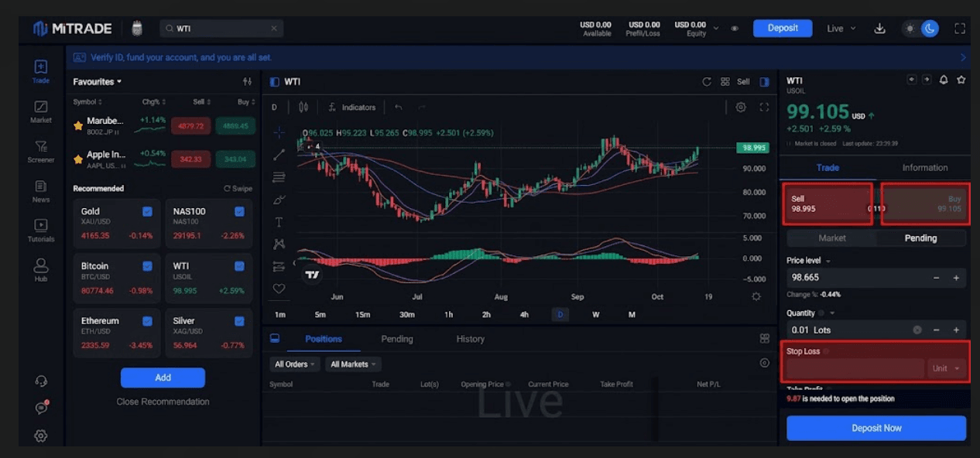Toggle the Gold recommendation checkbox
980x458 pixels.
(x=147, y=211)
